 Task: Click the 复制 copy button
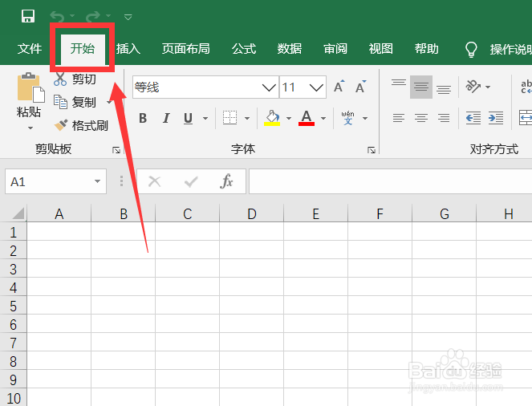(75, 102)
